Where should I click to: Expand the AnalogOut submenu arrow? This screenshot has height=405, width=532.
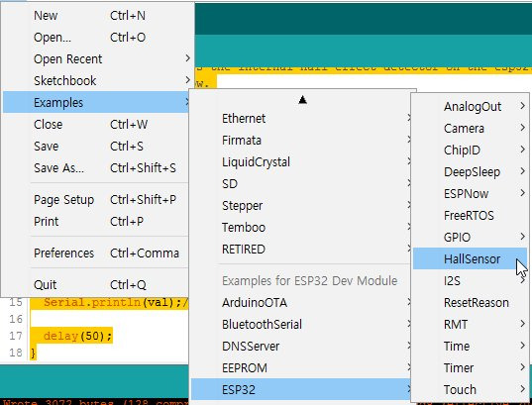pyautogui.click(x=522, y=106)
